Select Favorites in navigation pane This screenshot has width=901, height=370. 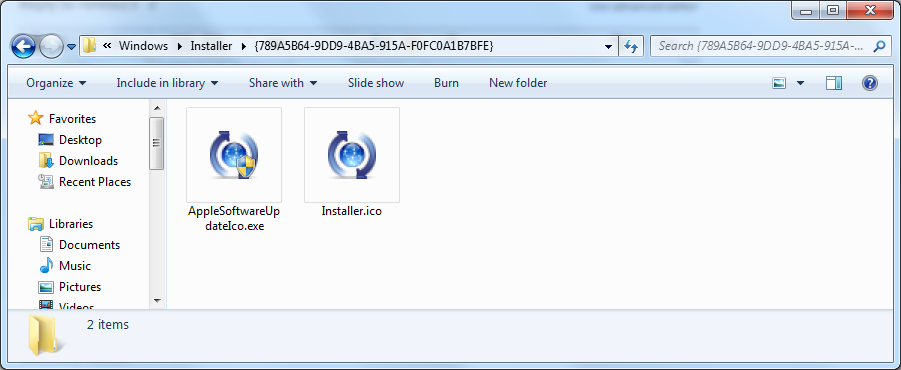tap(72, 119)
